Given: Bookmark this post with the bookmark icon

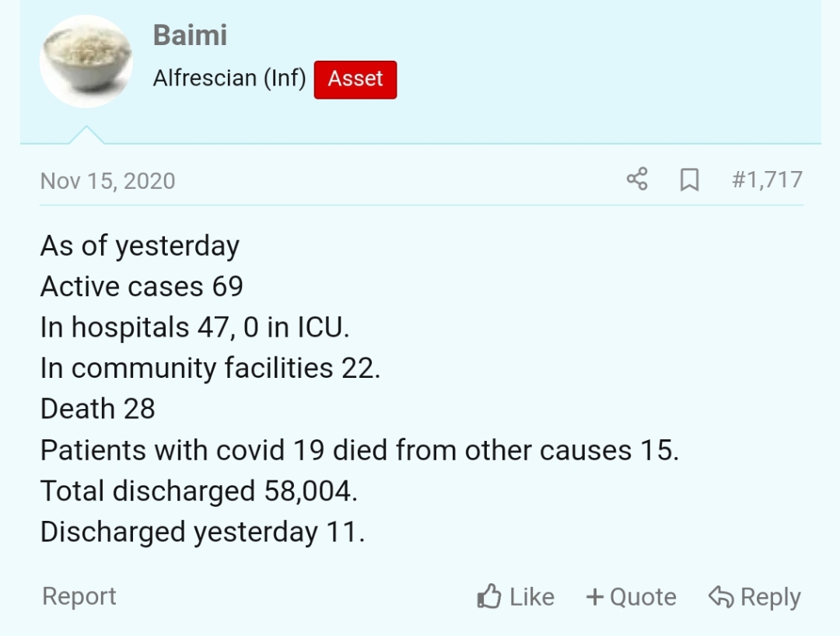Looking at the screenshot, I should pos(689,180).
